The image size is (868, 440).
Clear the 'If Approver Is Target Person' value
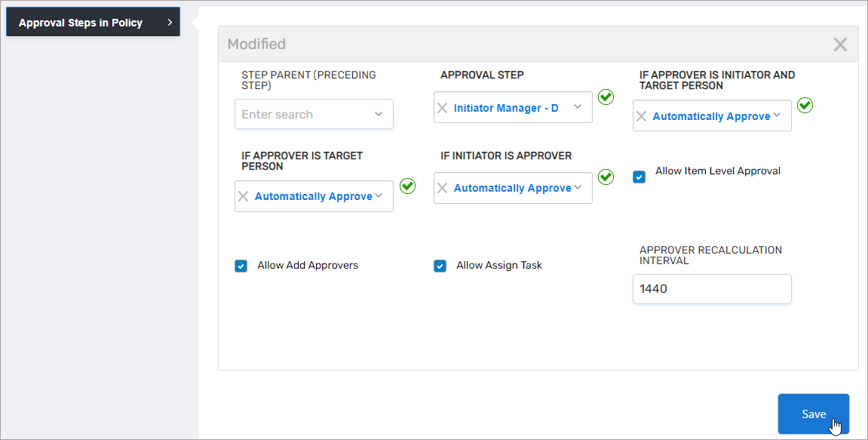244,196
